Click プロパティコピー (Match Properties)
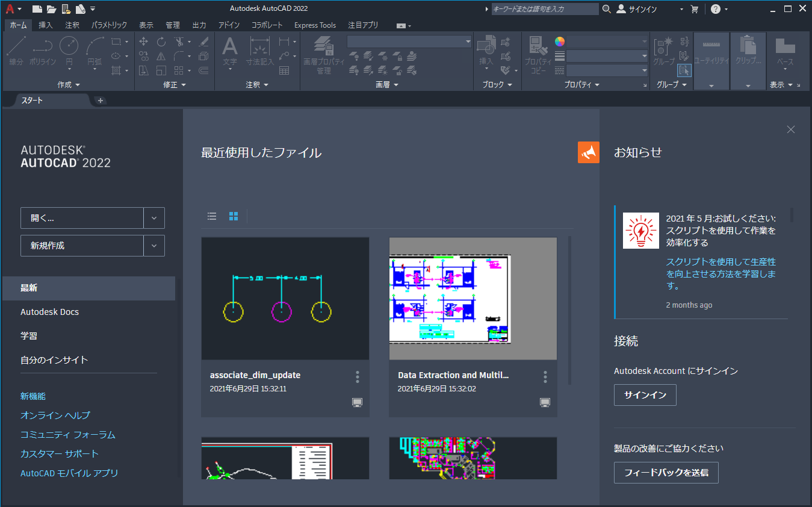The height and width of the screenshot is (507, 812). click(538, 55)
